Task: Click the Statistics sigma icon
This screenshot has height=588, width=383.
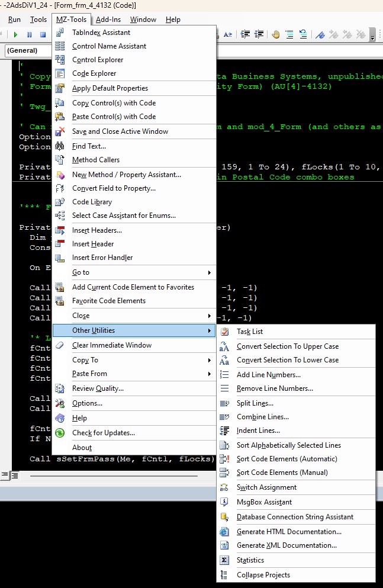Action: click(224, 560)
